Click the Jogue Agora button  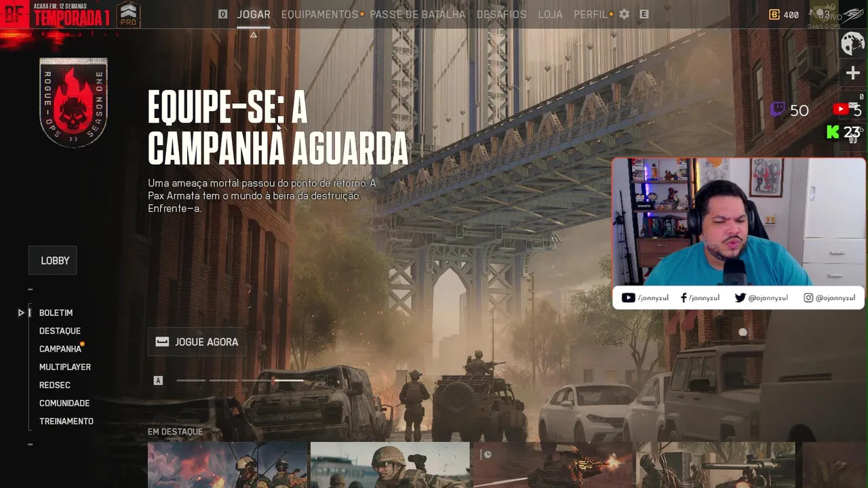point(197,342)
